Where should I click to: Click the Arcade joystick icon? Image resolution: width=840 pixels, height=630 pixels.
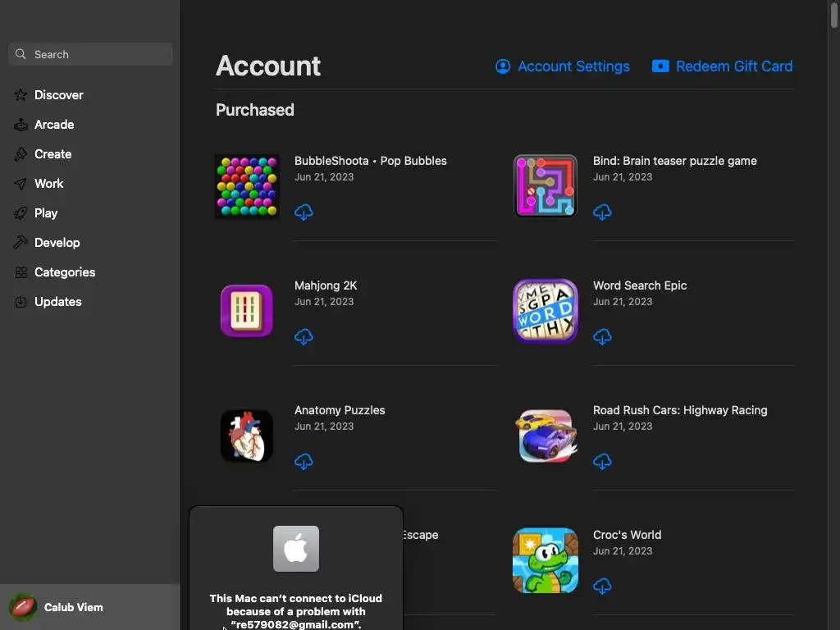[x=21, y=125]
